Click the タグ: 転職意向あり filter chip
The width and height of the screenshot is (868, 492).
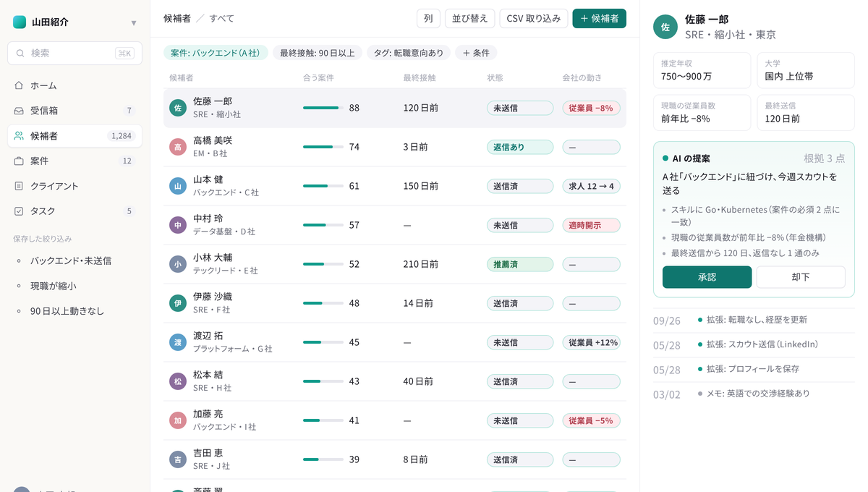[x=409, y=53]
